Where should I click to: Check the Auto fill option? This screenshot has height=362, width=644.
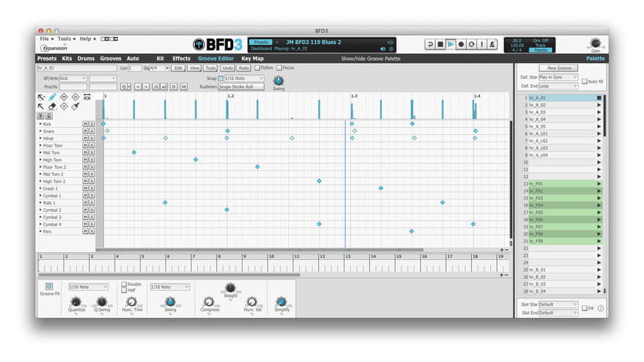(x=584, y=82)
